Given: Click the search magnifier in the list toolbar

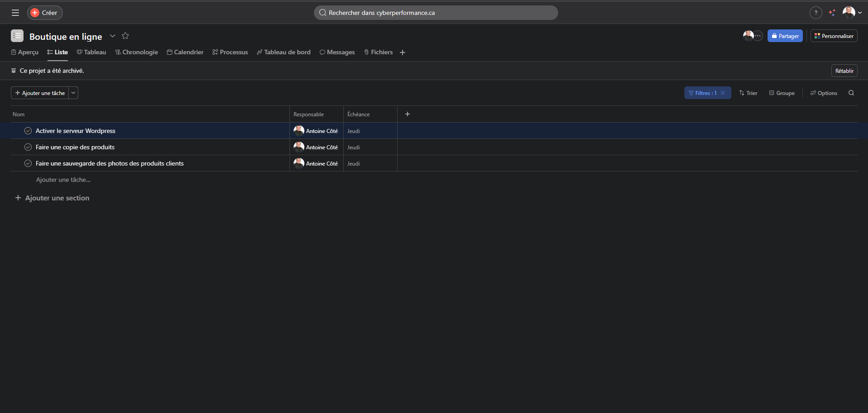Looking at the screenshot, I should coord(851,93).
